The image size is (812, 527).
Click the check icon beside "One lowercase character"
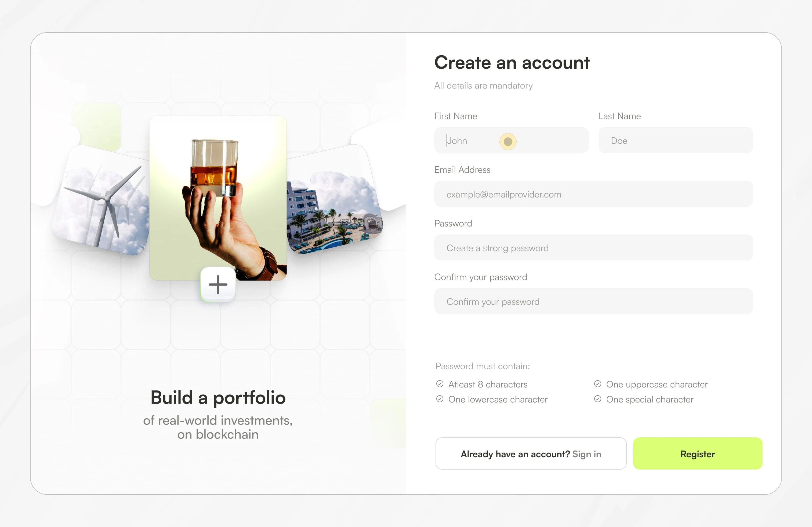(x=440, y=399)
